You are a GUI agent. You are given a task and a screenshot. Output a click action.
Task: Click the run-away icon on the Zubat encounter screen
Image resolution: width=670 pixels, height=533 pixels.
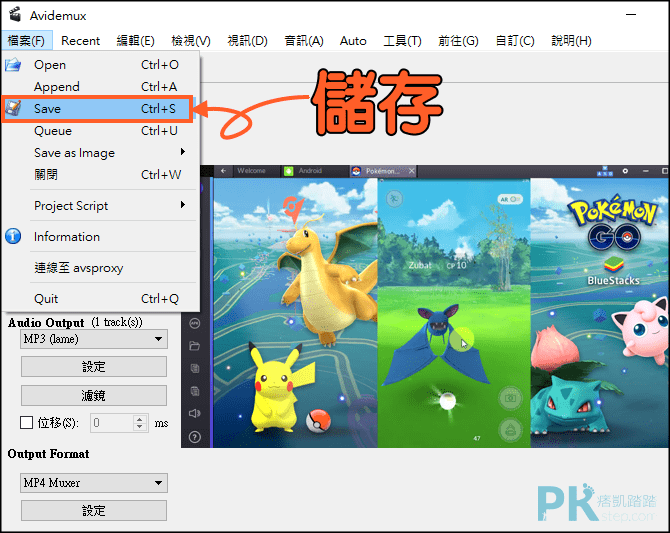394,198
